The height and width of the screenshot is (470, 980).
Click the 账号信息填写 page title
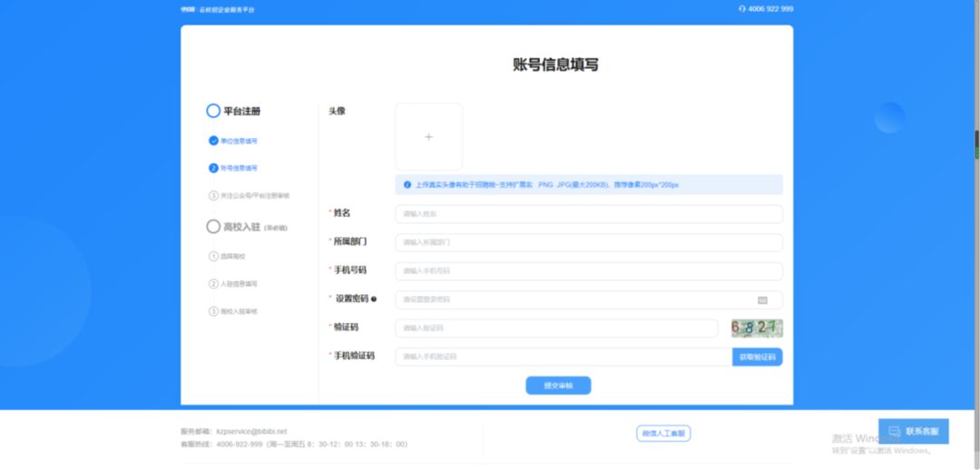tap(555, 64)
